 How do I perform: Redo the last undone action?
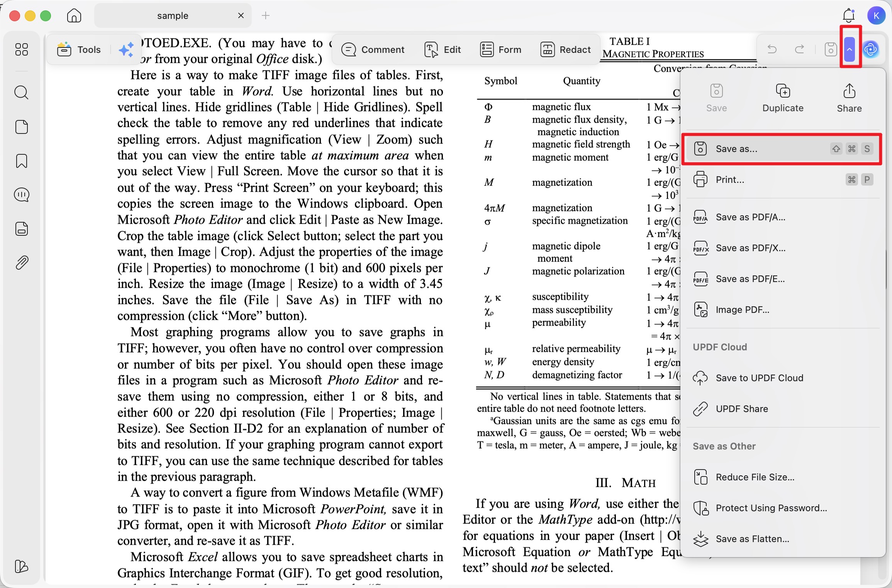[800, 49]
